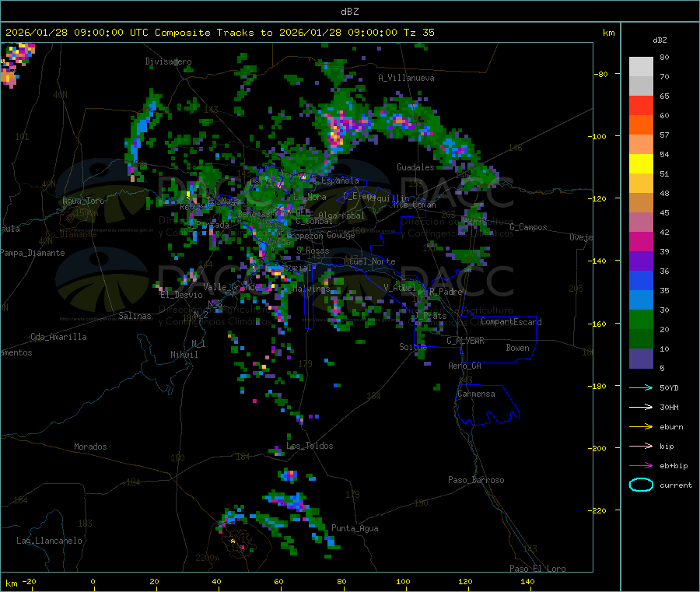This screenshot has width=700, height=592.
Task: Click the 'Carmensa' map label
Action: coord(476,394)
